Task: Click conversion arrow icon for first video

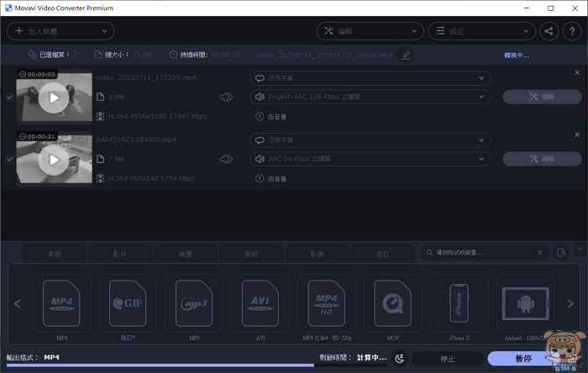Action: [226, 97]
